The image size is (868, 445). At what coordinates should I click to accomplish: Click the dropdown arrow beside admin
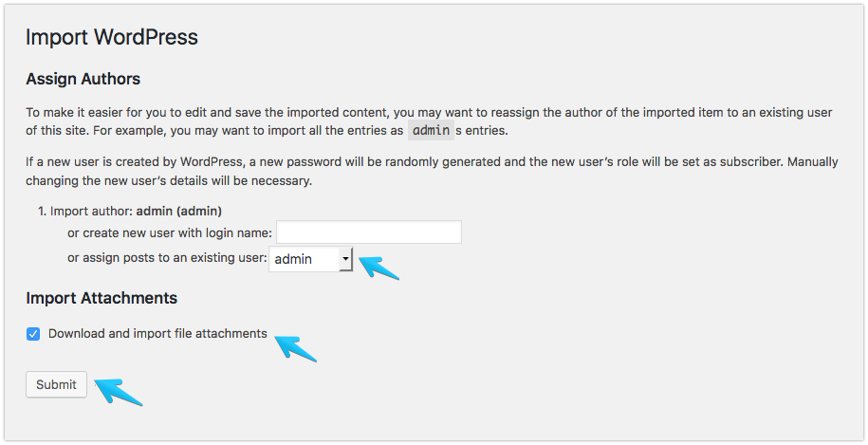[x=345, y=259]
